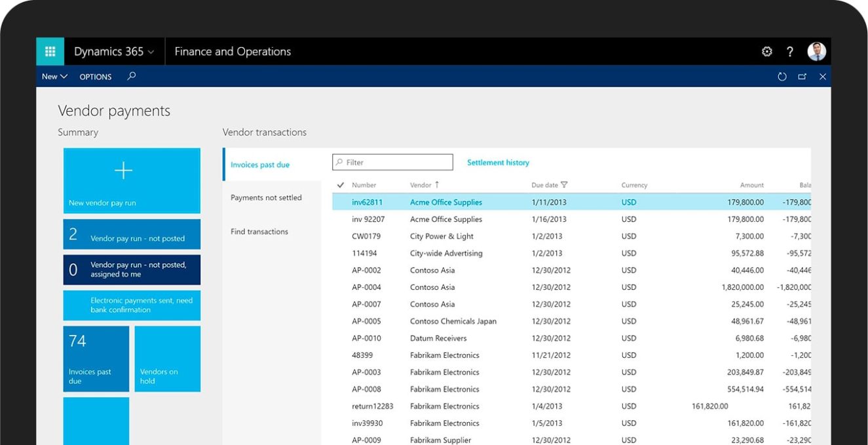The height and width of the screenshot is (445, 868).
Task: Click vendor Datum Receivers
Action: [x=438, y=338]
